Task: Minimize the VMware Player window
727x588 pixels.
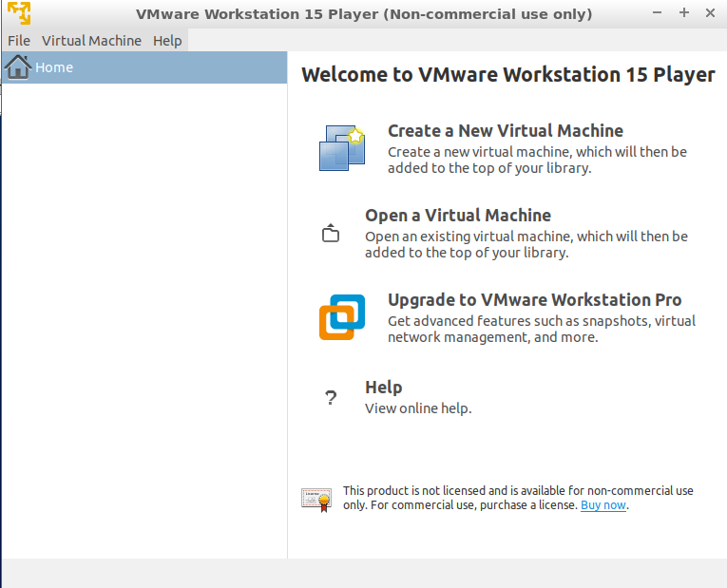Action: 657,13
